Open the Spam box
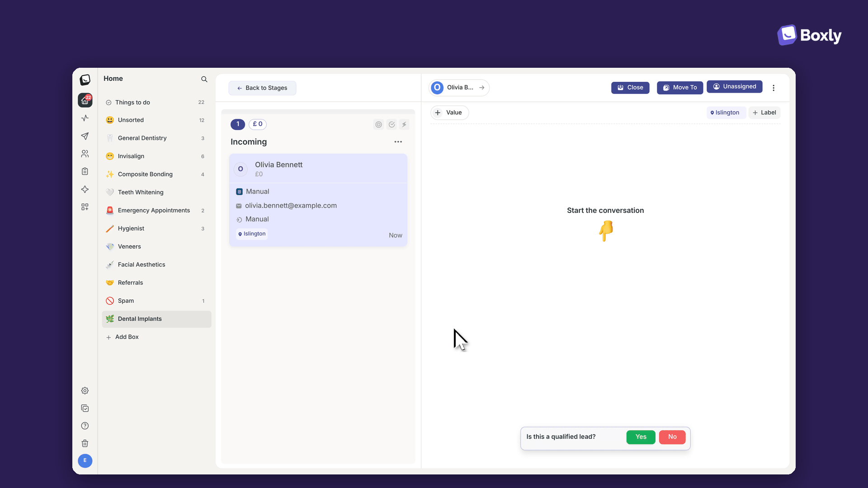This screenshot has height=488, width=868. coord(156,301)
